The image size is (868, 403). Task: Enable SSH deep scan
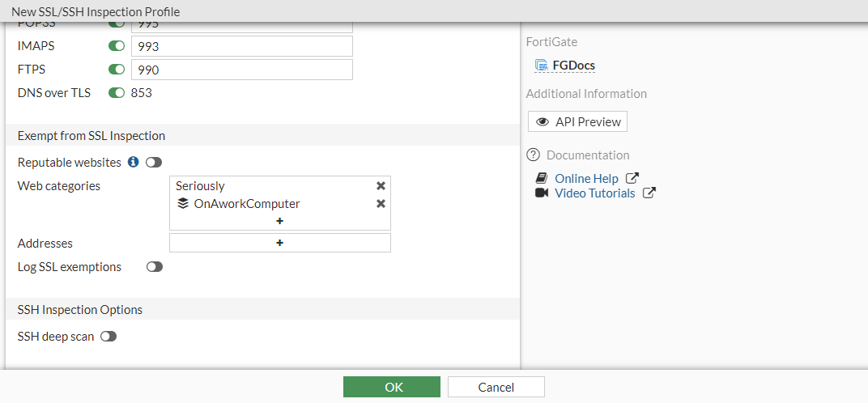click(108, 337)
